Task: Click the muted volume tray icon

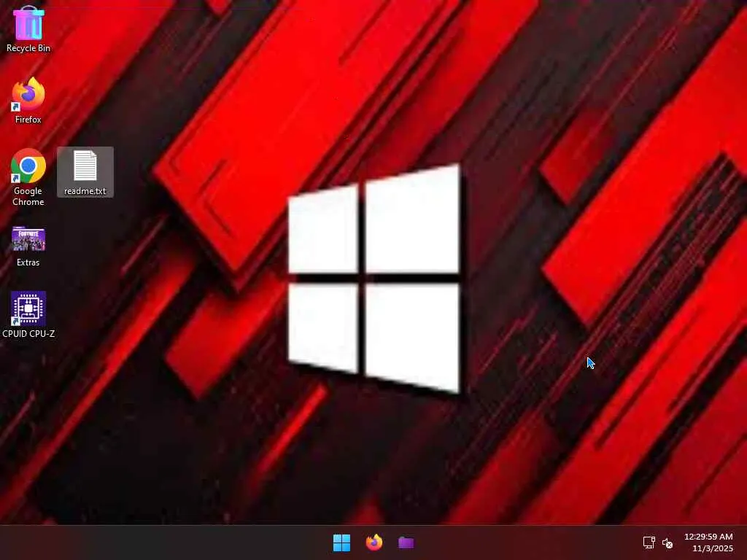Action: tap(667, 542)
